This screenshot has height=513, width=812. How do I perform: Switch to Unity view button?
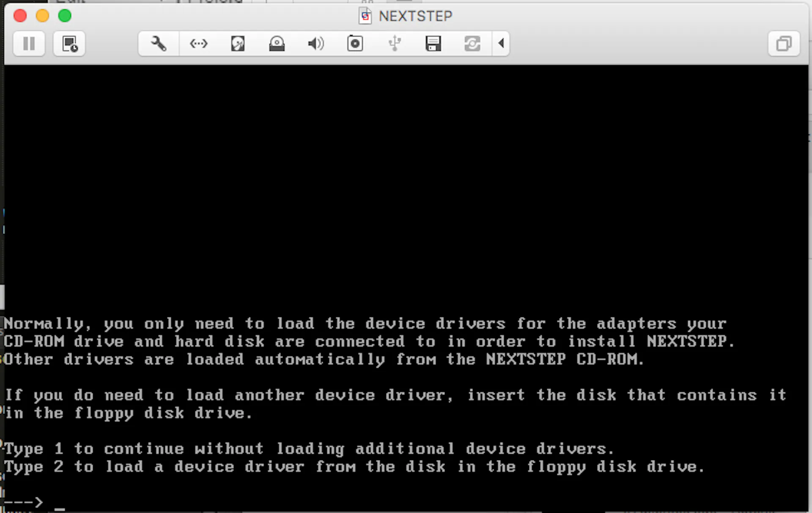(x=784, y=43)
